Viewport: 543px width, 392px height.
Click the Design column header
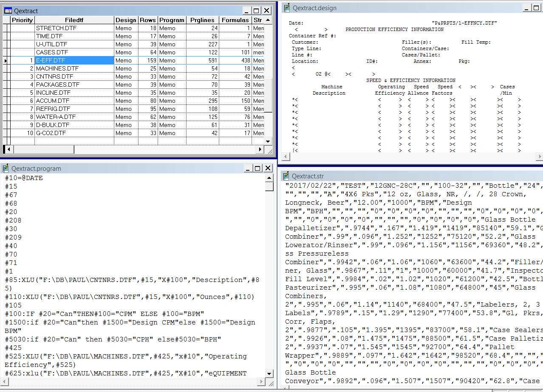click(x=126, y=20)
